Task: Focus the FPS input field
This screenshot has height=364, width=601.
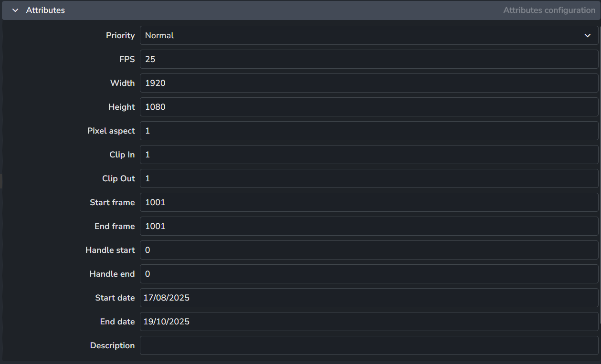Action: (x=369, y=59)
